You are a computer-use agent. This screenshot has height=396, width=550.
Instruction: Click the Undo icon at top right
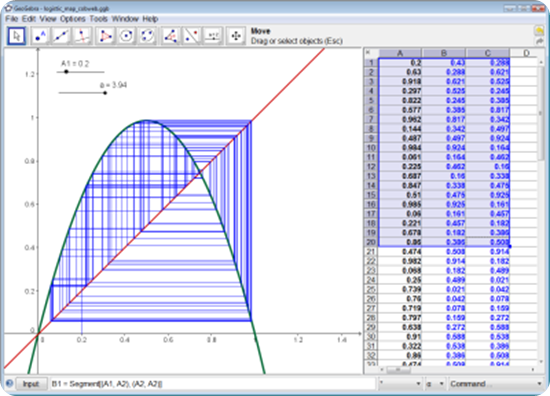click(x=539, y=30)
